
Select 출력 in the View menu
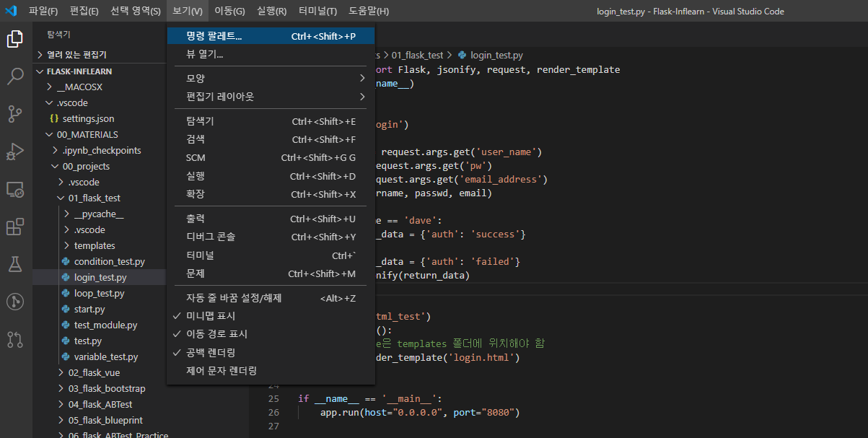point(271,219)
